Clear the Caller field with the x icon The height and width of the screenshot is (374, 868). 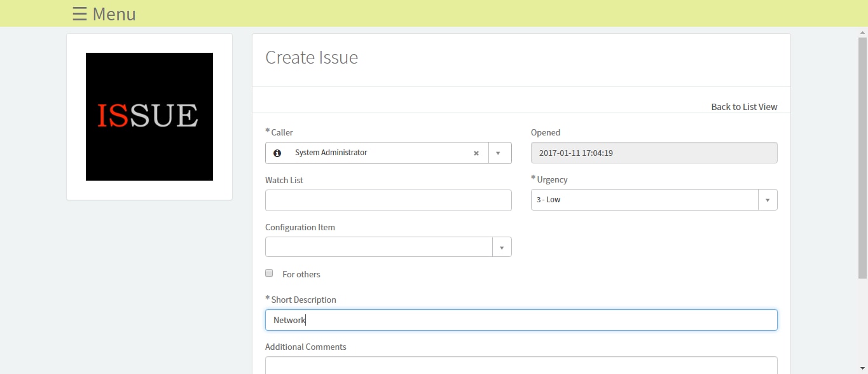click(476, 153)
